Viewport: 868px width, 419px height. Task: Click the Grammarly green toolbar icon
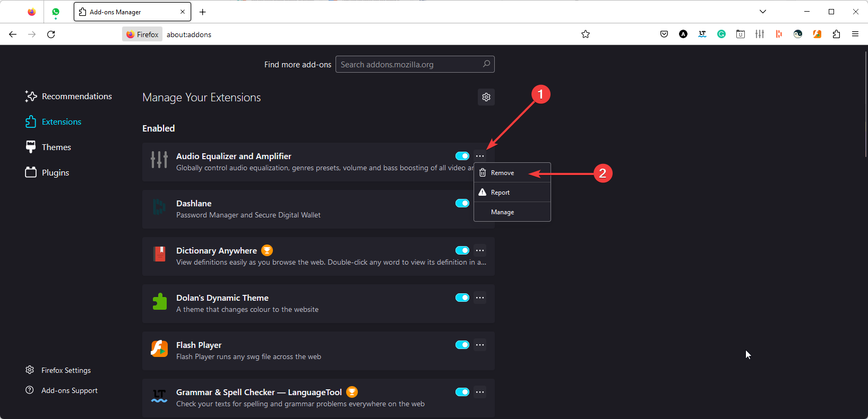[721, 34]
